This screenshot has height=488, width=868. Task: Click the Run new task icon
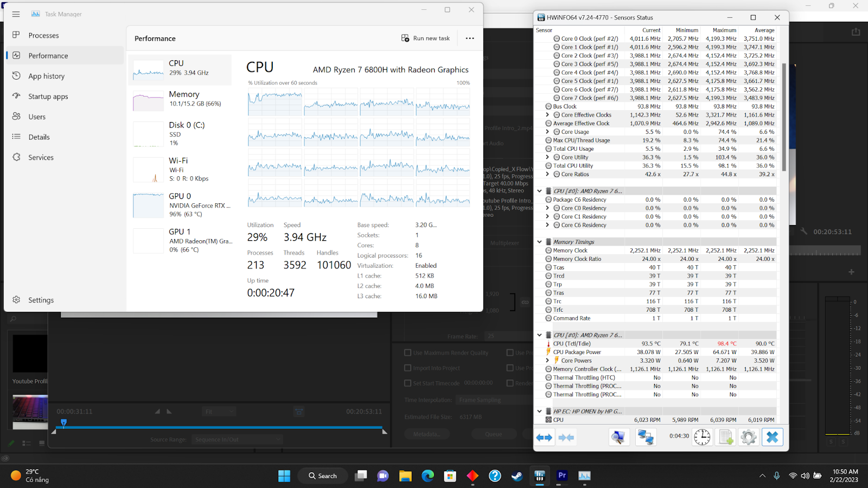tap(405, 38)
